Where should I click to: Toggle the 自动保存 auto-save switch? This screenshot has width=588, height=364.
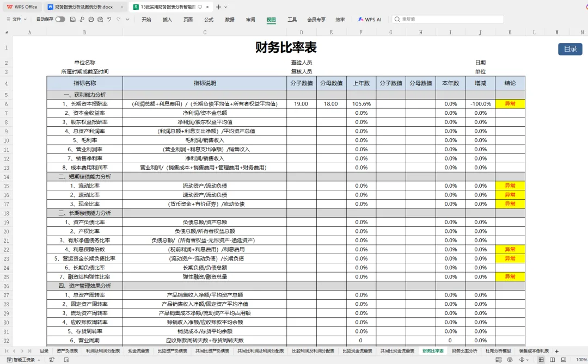click(x=60, y=19)
